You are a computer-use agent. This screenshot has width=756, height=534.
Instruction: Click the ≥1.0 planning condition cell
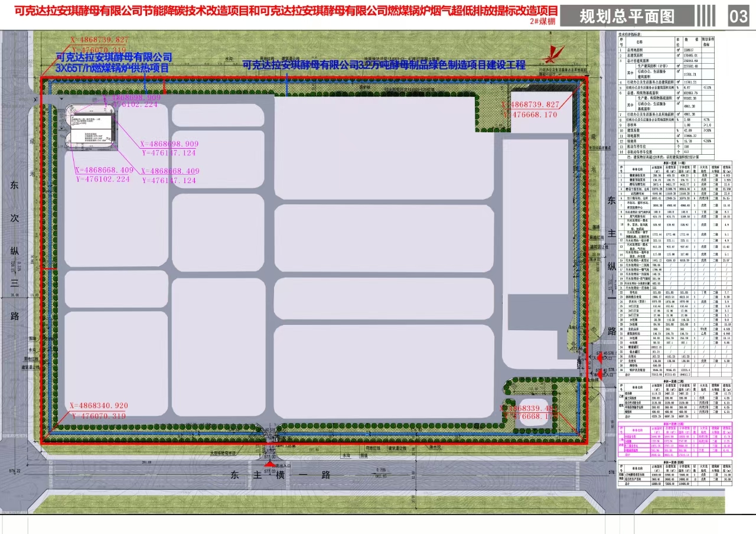click(x=708, y=125)
